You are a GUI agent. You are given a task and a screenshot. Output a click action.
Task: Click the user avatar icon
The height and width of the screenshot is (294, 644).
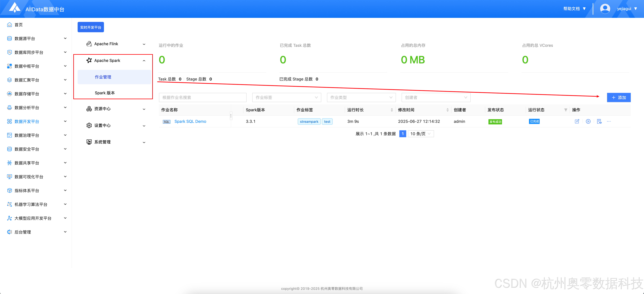click(605, 9)
